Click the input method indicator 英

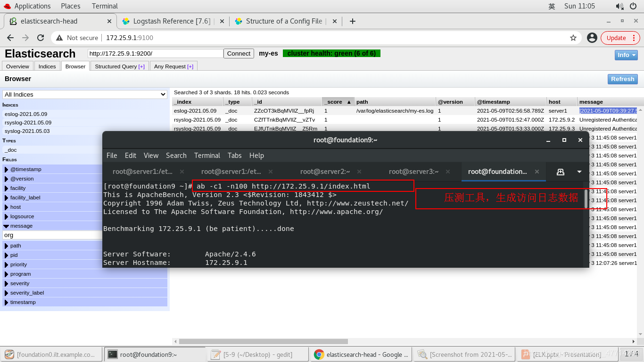click(552, 6)
